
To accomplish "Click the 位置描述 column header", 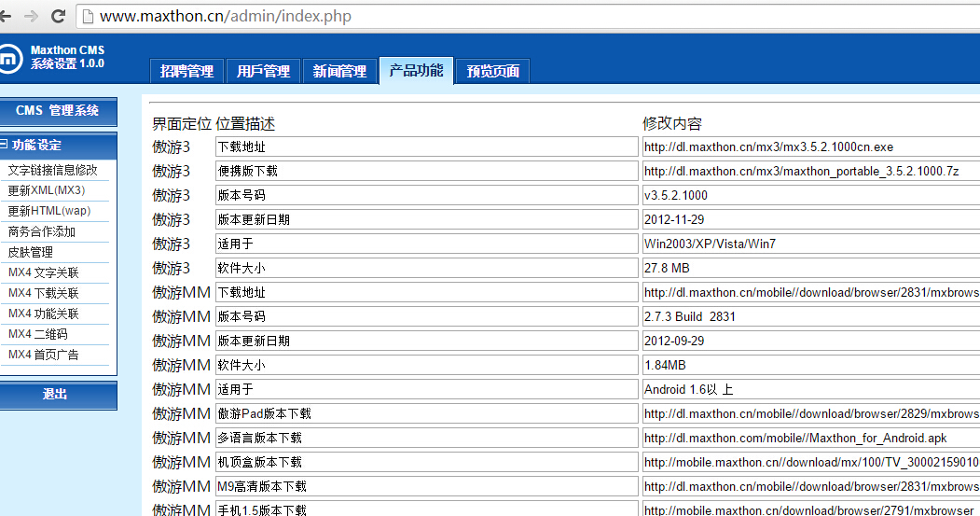I will coord(245,124).
